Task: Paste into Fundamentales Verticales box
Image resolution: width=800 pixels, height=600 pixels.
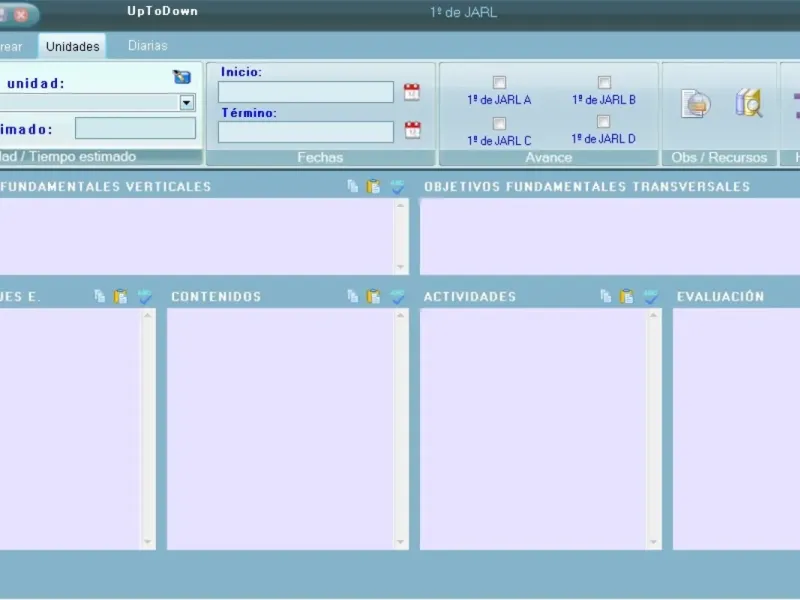Action: click(373, 186)
